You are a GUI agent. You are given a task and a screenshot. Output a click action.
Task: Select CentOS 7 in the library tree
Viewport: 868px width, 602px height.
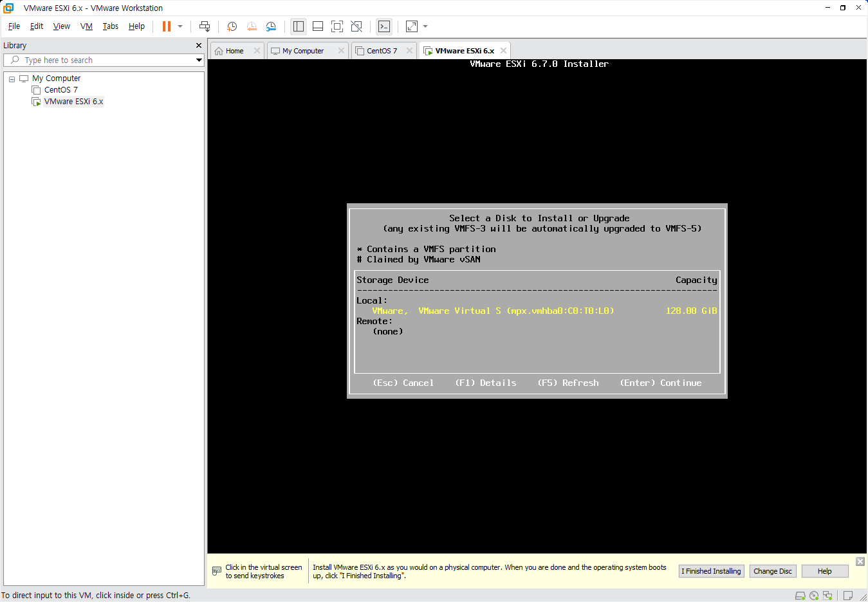coord(61,90)
